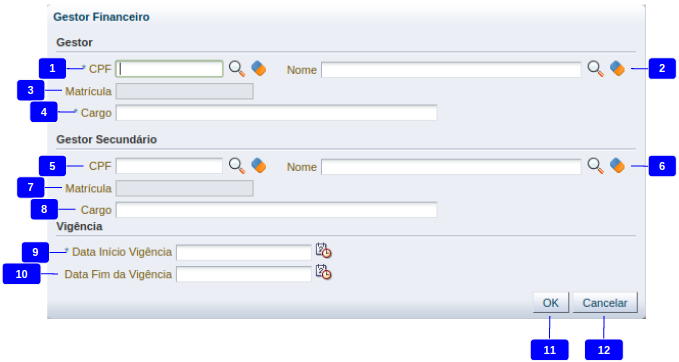Click magnifier beside Gestor Secundário CPF
679x362 pixels.
pos(237,166)
